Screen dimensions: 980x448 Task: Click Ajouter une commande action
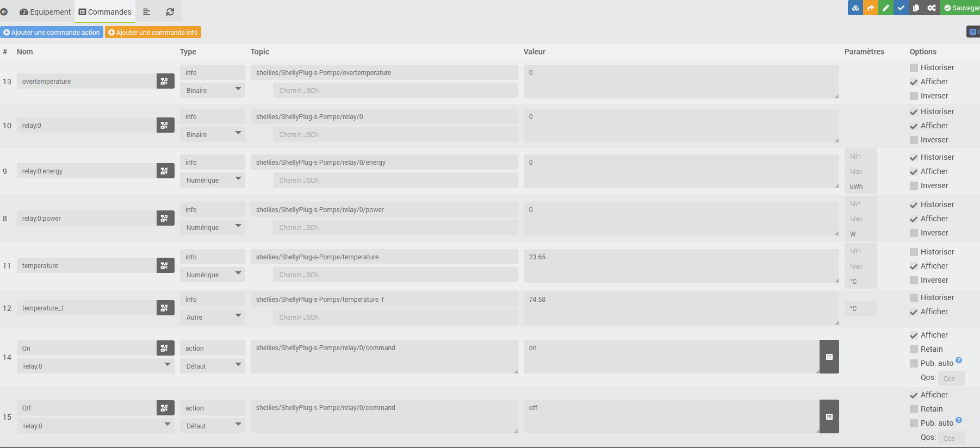[x=52, y=33]
